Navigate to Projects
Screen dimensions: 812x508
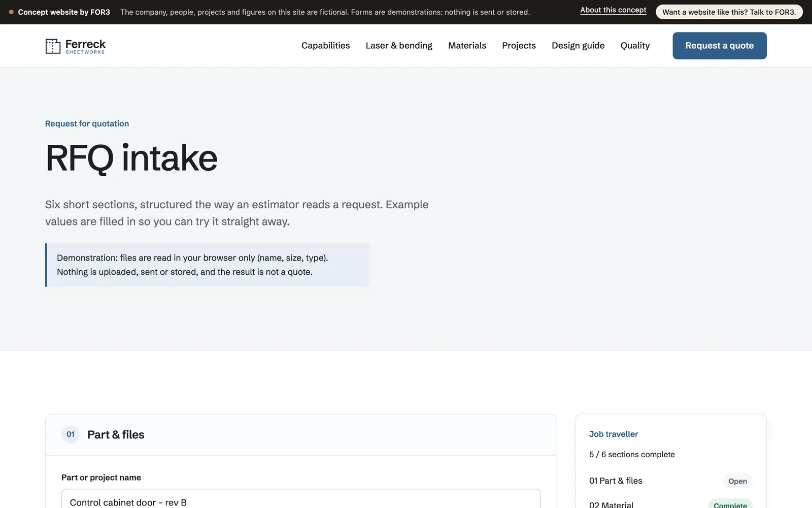519,46
